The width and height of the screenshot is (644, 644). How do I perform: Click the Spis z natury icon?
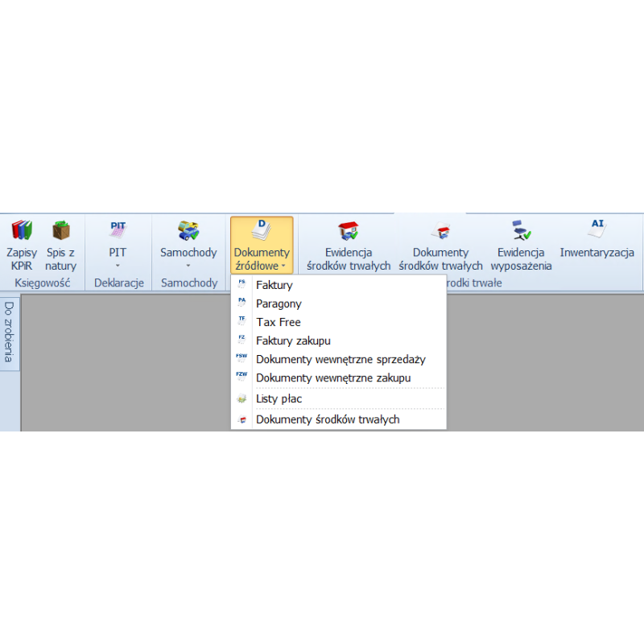[x=61, y=232]
